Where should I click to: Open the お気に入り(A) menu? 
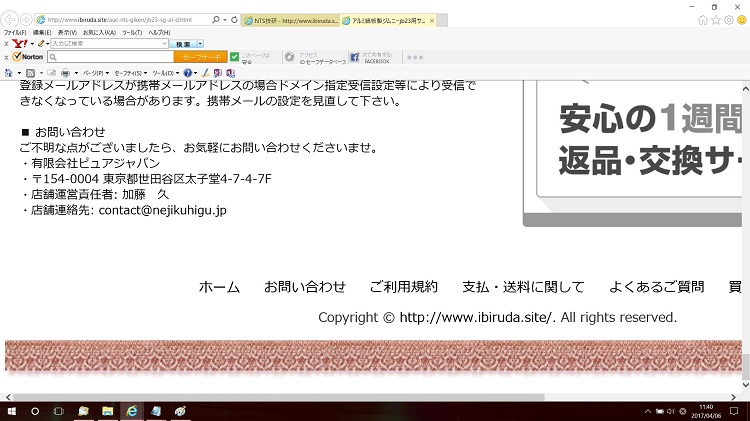click(x=98, y=33)
